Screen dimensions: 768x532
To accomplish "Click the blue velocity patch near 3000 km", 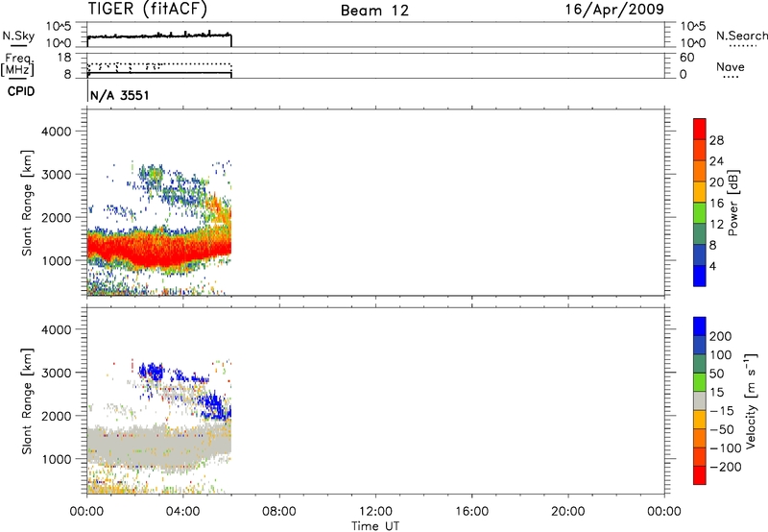I will (152, 372).
